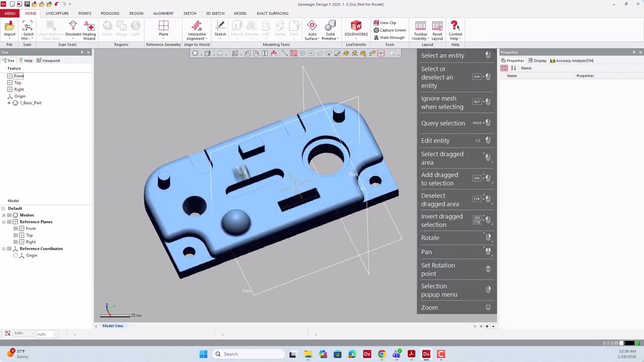Click the Reset Layout icon
The image size is (644, 362).
click(x=437, y=30)
